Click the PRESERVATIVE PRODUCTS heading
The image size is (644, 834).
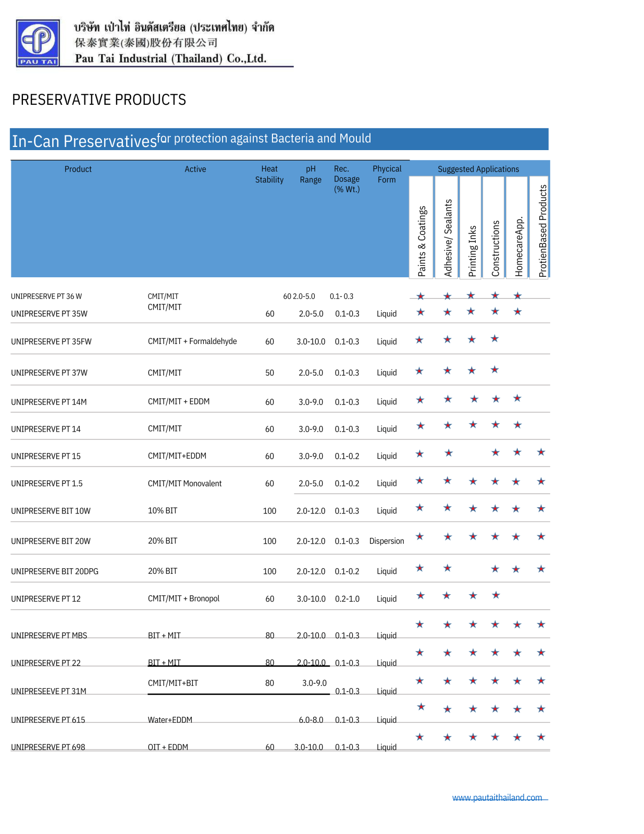99,100
